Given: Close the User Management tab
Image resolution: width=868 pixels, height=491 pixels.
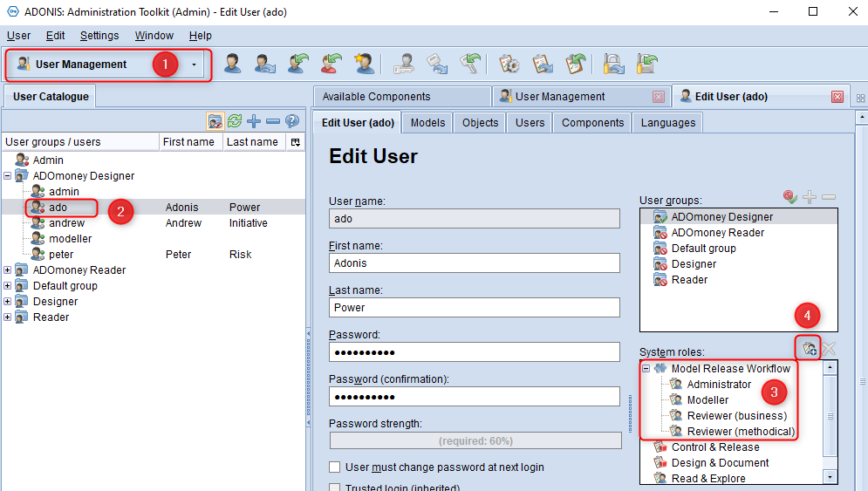Looking at the screenshot, I should tap(659, 98).
